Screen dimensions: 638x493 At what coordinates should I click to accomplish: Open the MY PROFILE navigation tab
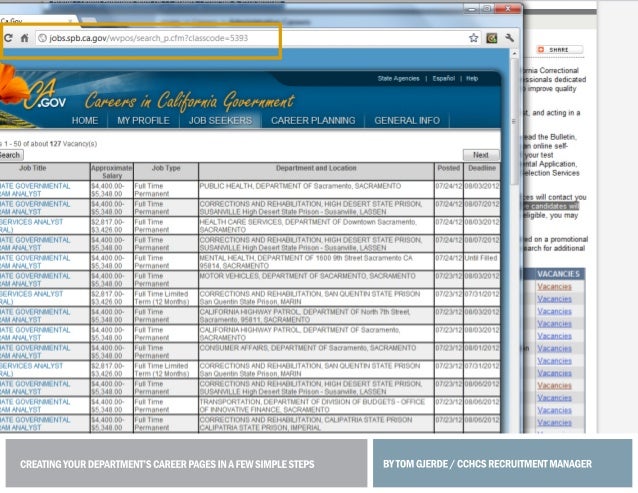(143, 120)
